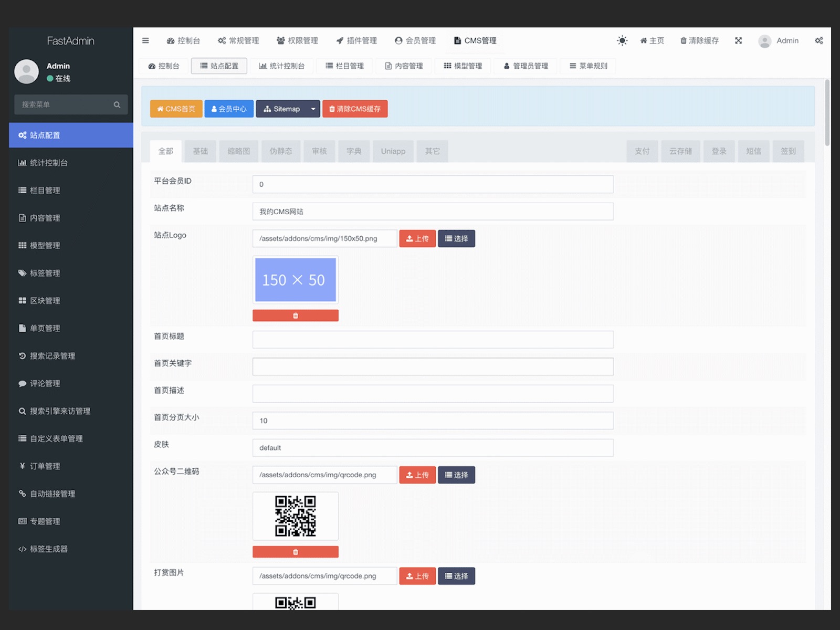Focus the 首页标题 input field
840x630 pixels.
[x=433, y=340]
